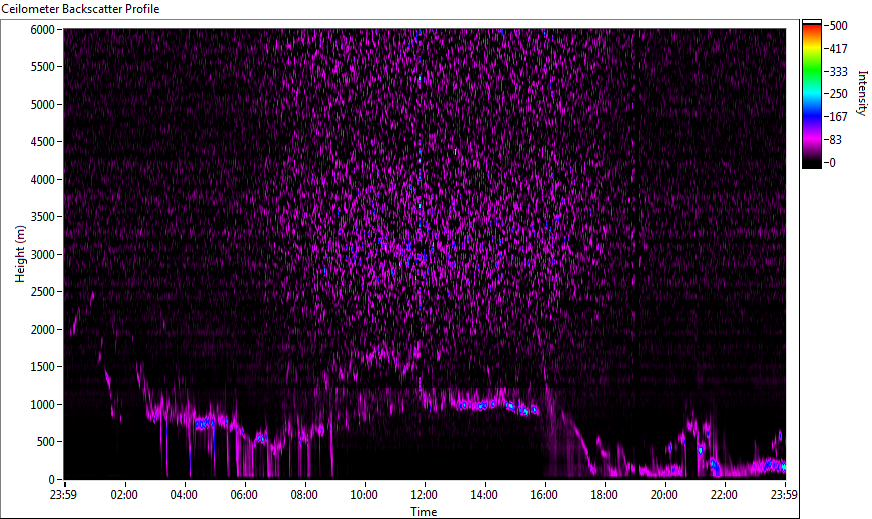
Task: Click the Ceilometer Backscatter Profile title
Action: [x=80, y=9]
